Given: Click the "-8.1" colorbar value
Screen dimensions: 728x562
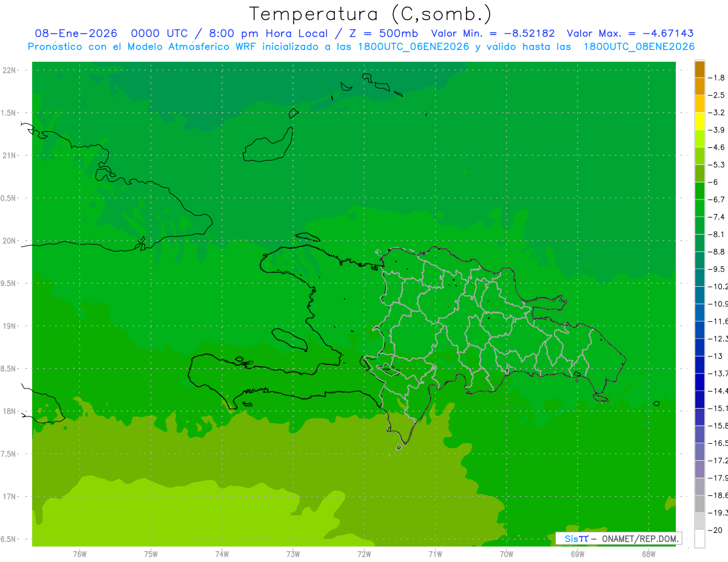Looking at the screenshot, I should [x=716, y=234].
